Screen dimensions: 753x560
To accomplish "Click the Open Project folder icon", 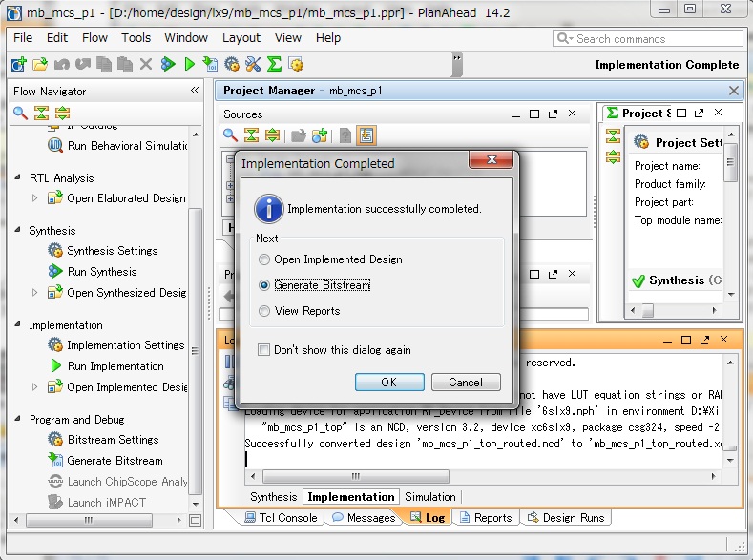I will [40, 64].
